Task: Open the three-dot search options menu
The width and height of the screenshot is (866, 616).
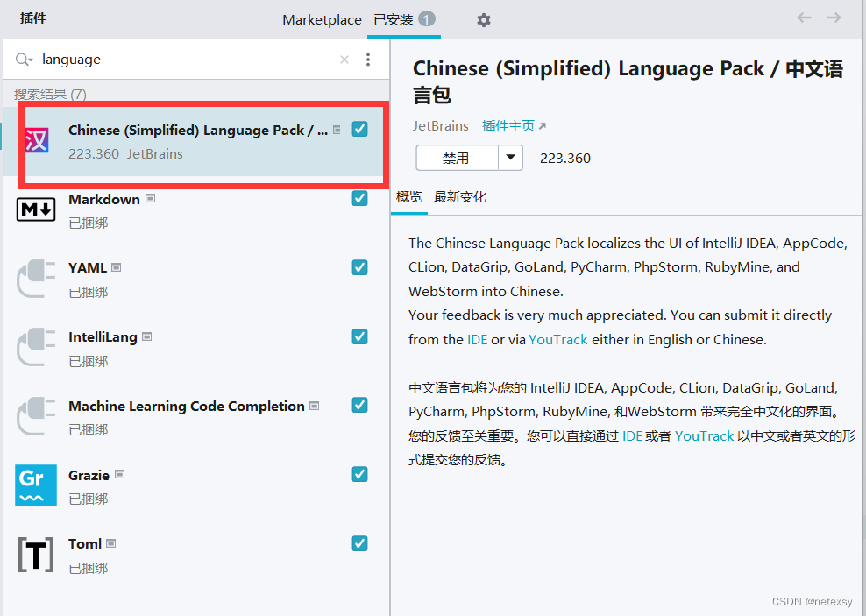Action: pos(368,59)
